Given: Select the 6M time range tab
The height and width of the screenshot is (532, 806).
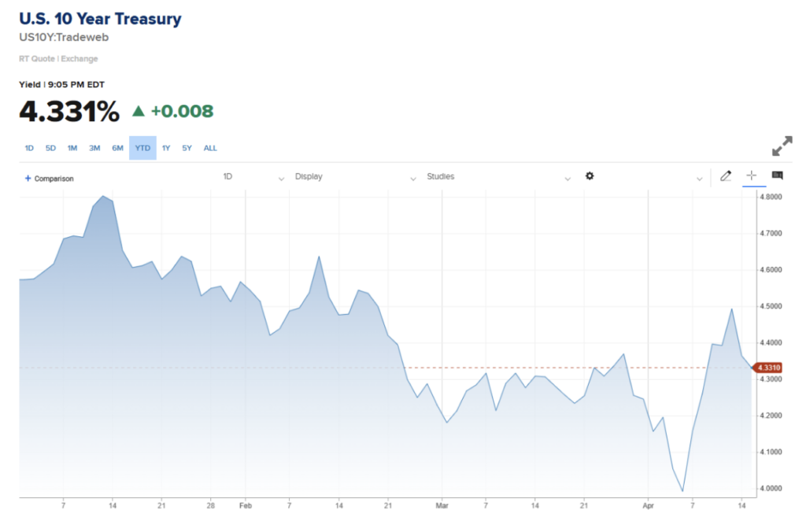Looking at the screenshot, I should [118, 148].
